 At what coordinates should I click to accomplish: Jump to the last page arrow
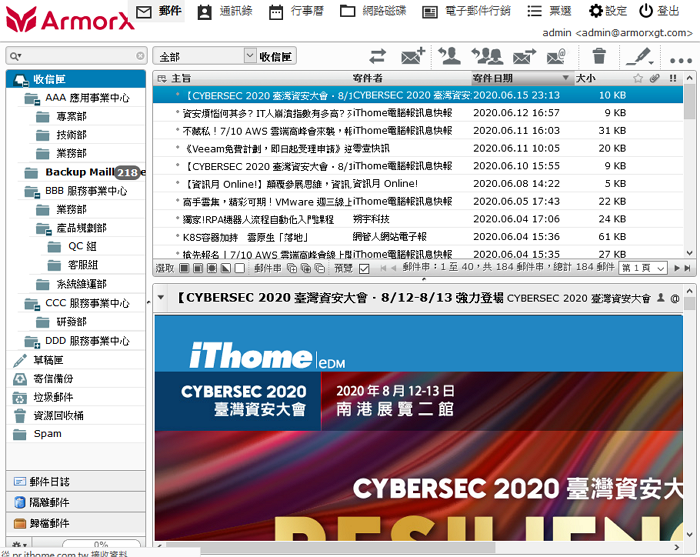(x=688, y=268)
